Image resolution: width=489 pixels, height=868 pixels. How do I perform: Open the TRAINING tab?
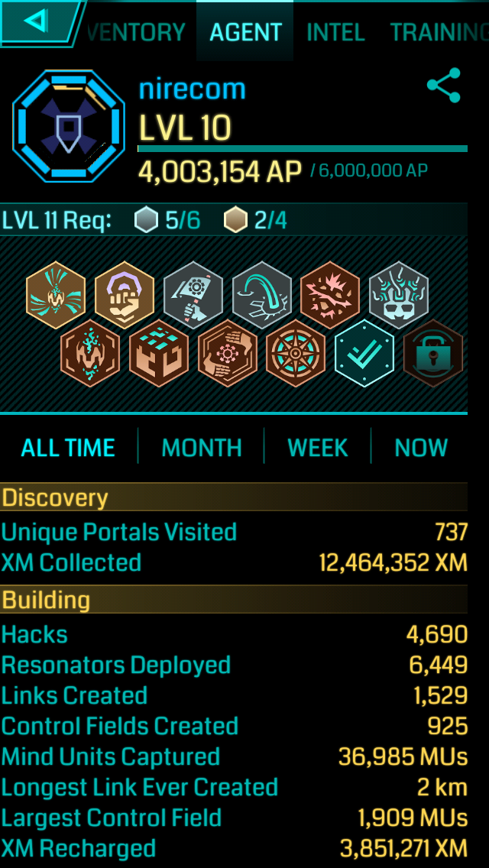[439, 32]
